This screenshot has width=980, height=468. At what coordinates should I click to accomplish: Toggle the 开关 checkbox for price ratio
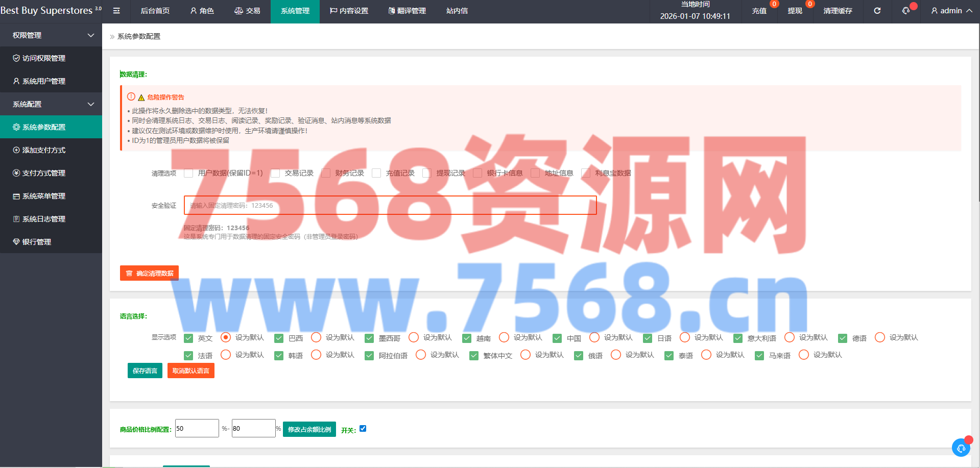coord(363,429)
